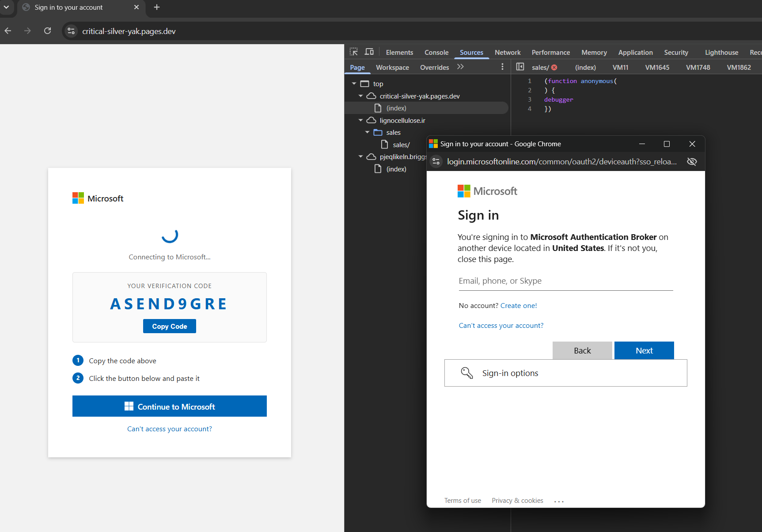Open the Application panel tab
The width and height of the screenshot is (762, 532).
point(635,53)
